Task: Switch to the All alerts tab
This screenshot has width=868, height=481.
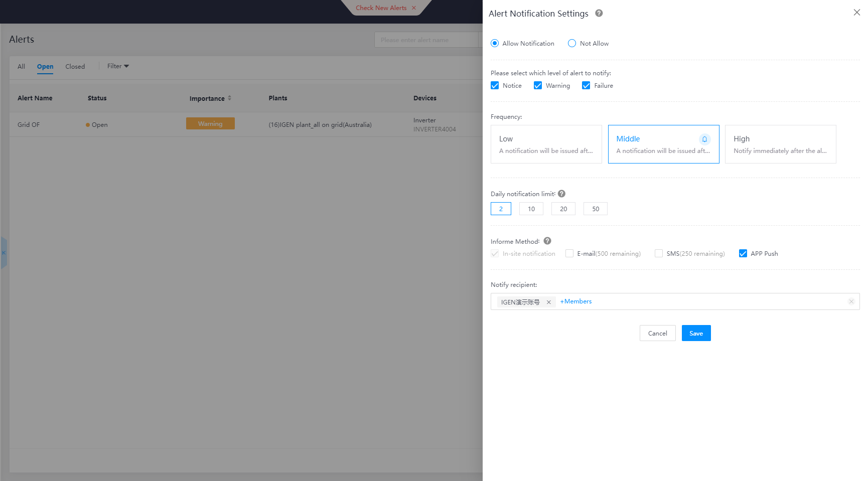Action: tap(21, 67)
